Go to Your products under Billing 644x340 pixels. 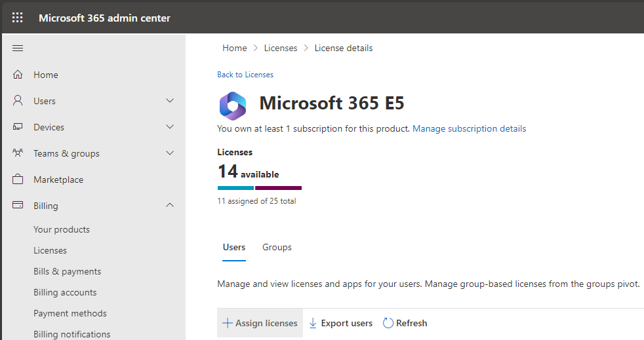62,229
